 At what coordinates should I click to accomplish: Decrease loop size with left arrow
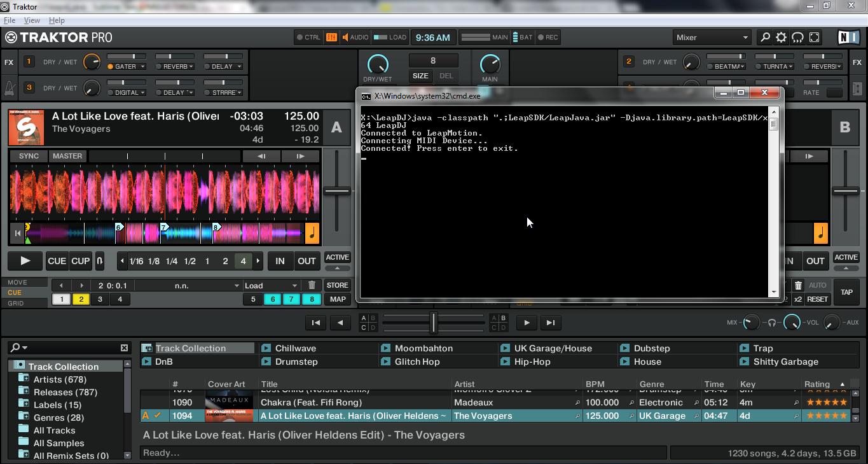122,261
